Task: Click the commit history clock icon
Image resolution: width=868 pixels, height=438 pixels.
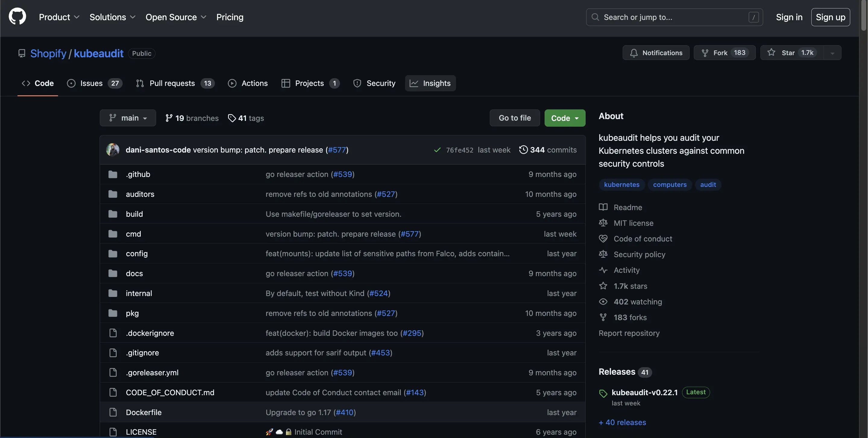Action: (523, 150)
